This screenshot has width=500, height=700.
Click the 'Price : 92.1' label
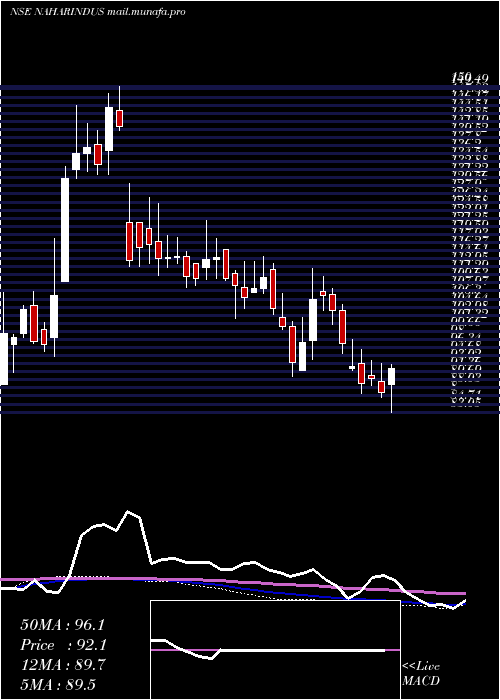[x=63, y=645]
